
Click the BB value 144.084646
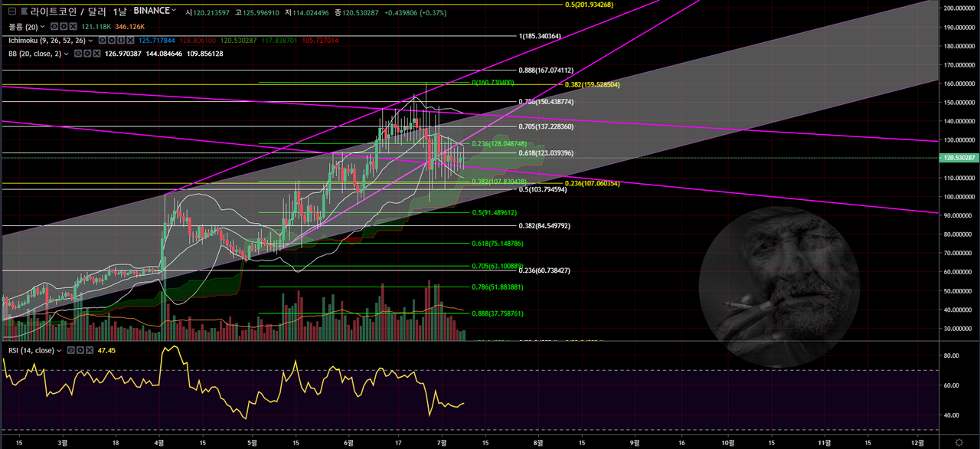(164, 54)
